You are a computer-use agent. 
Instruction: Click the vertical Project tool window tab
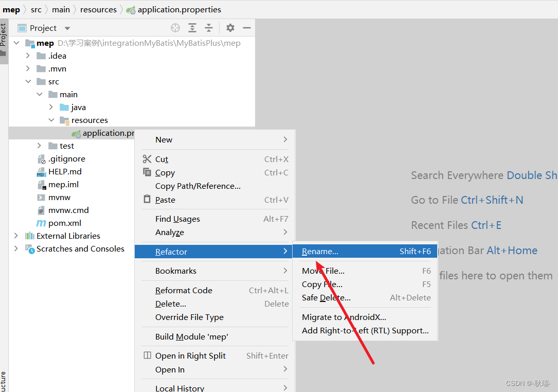tap(4, 40)
